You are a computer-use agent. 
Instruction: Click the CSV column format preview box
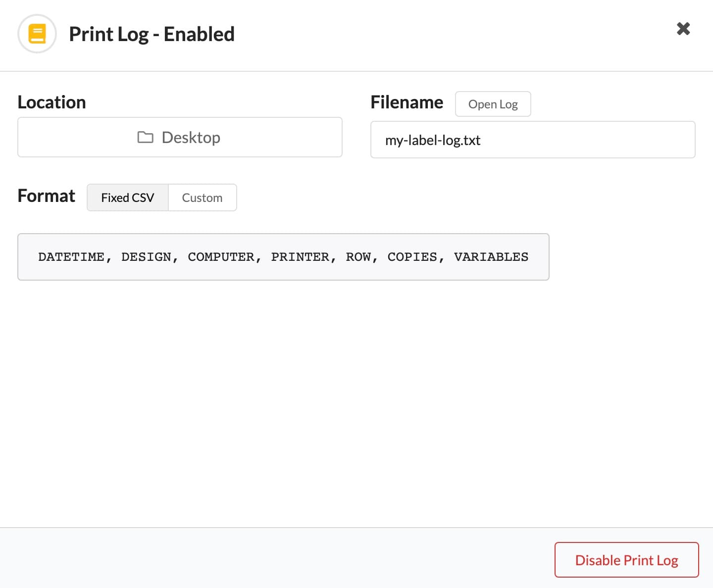click(283, 257)
